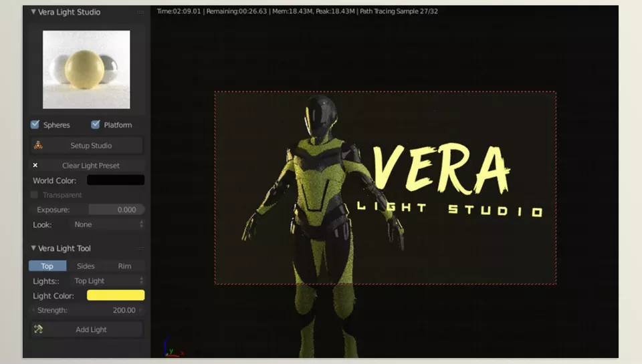Click the Clear Light Preset button

(87, 165)
